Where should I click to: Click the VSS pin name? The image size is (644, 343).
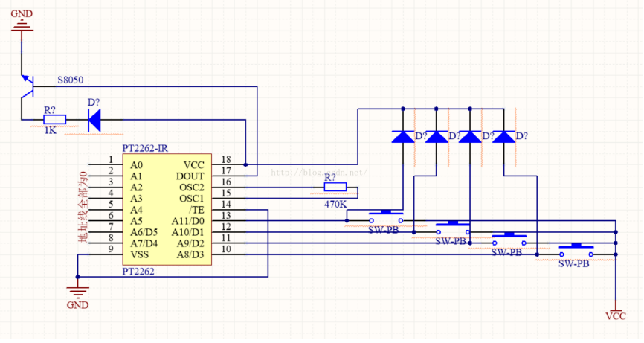pos(139,254)
